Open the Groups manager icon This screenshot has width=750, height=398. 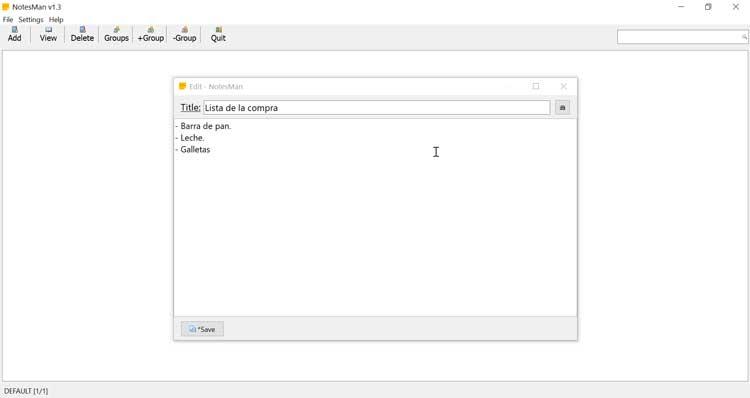click(x=116, y=34)
